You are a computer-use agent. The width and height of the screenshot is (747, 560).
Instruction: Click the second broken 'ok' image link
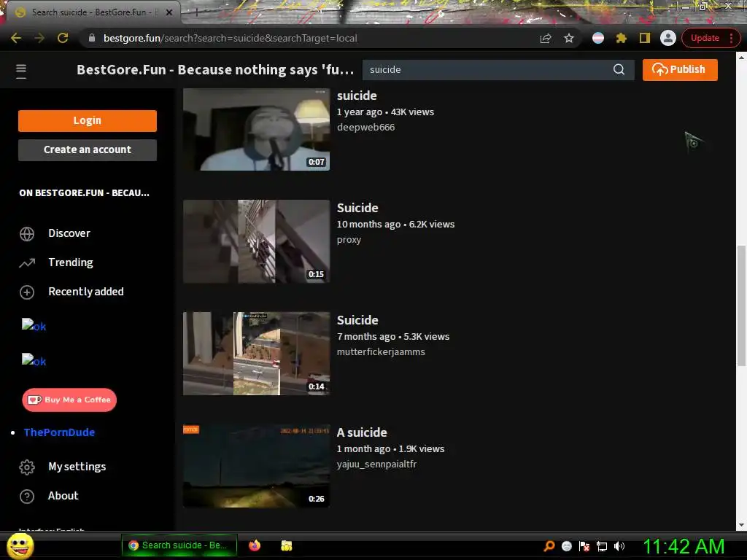point(34,360)
